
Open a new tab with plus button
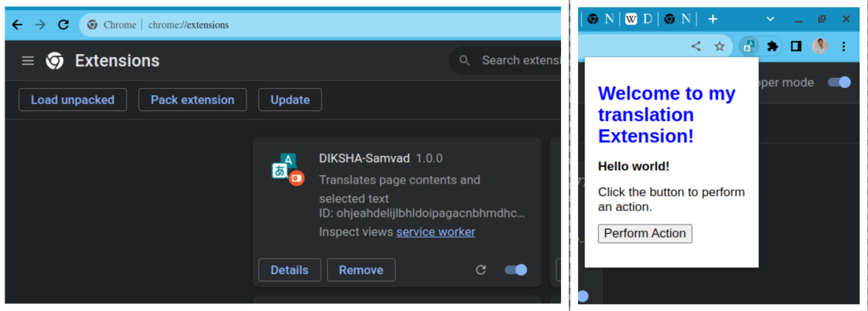[x=713, y=19]
